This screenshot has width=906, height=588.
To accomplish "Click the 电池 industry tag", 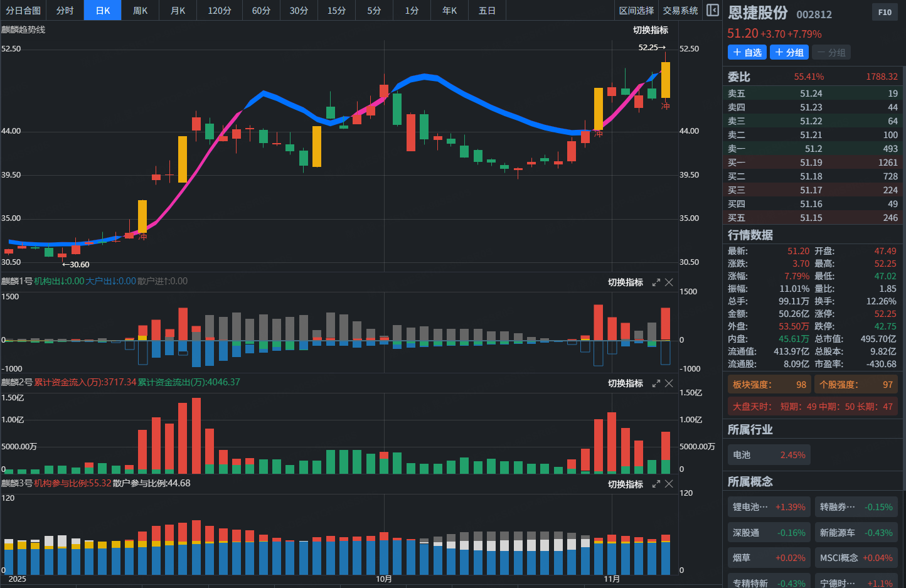I will [769, 455].
